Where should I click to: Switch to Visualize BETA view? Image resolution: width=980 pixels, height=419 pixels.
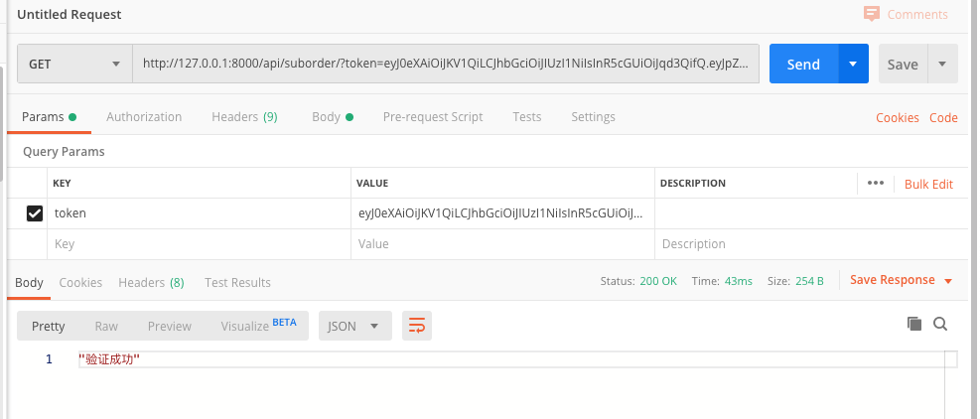click(x=259, y=326)
